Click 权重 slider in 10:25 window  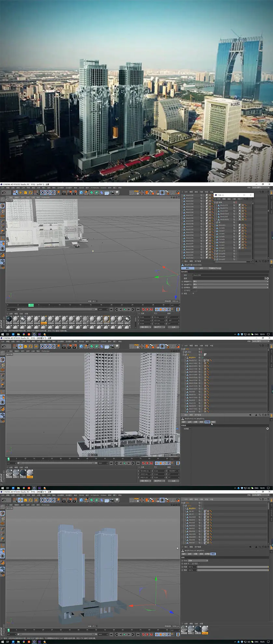pos(233,567)
